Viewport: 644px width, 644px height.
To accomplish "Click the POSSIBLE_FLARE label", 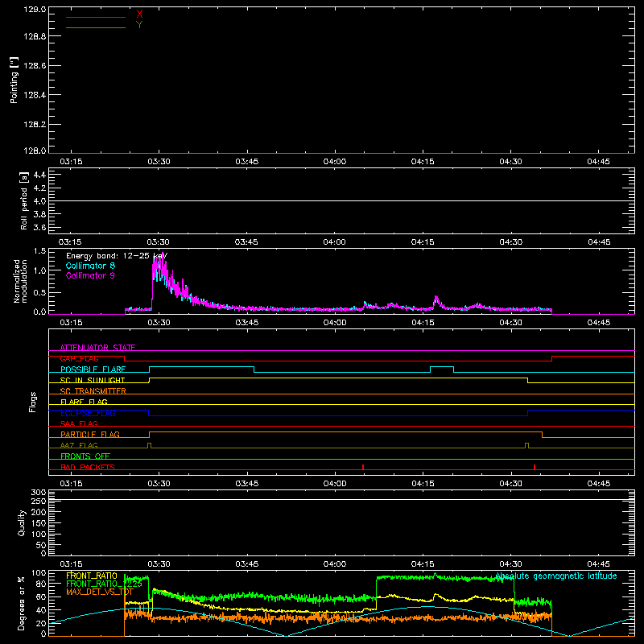I will click(93, 369).
